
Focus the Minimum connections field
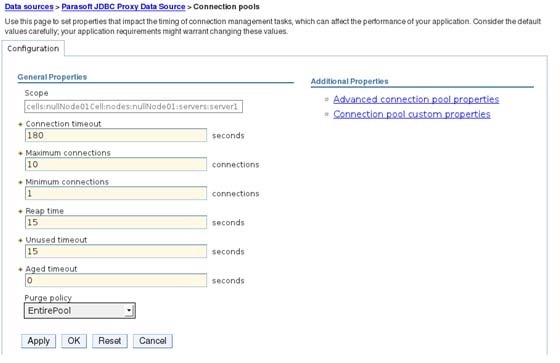(116, 193)
